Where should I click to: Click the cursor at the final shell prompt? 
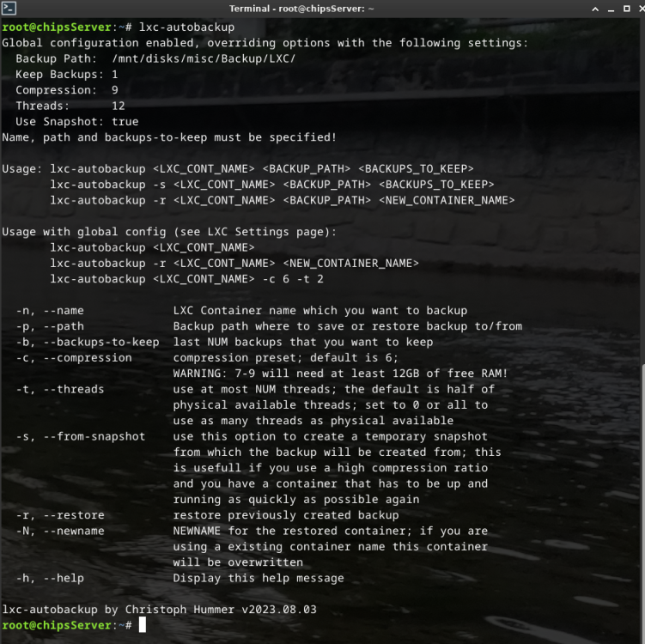tap(143, 625)
